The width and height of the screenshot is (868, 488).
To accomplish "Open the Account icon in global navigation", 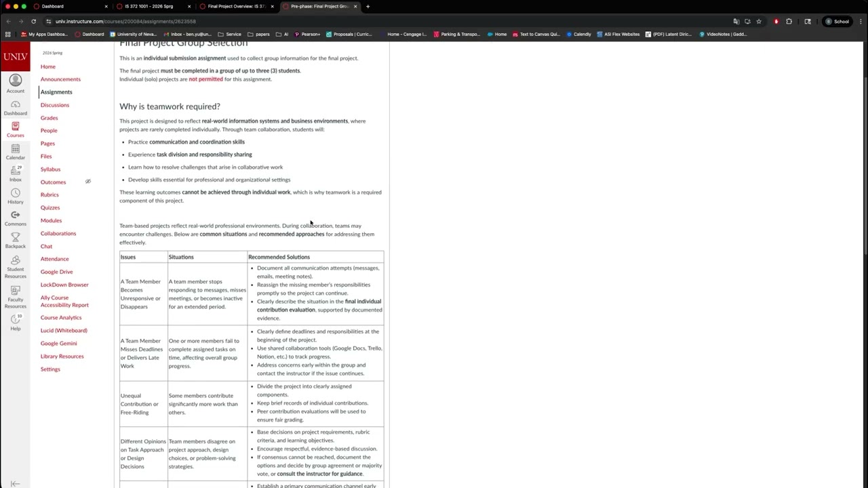I will pos(15,84).
